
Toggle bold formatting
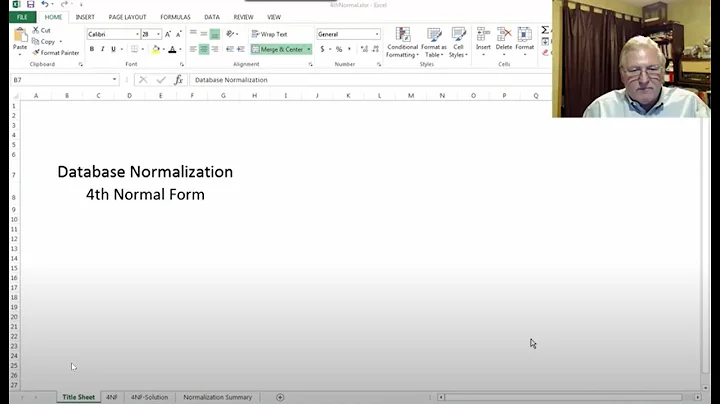92,49
